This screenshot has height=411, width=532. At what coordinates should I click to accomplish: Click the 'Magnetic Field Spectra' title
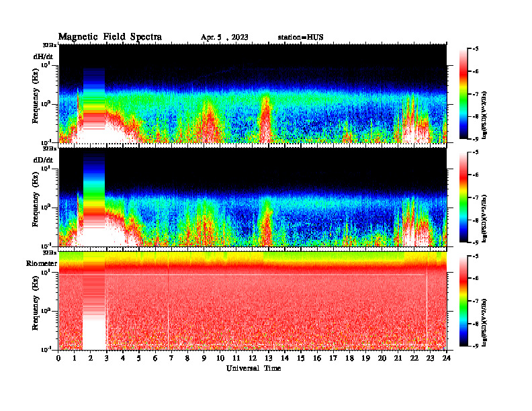pyautogui.click(x=110, y=37)
